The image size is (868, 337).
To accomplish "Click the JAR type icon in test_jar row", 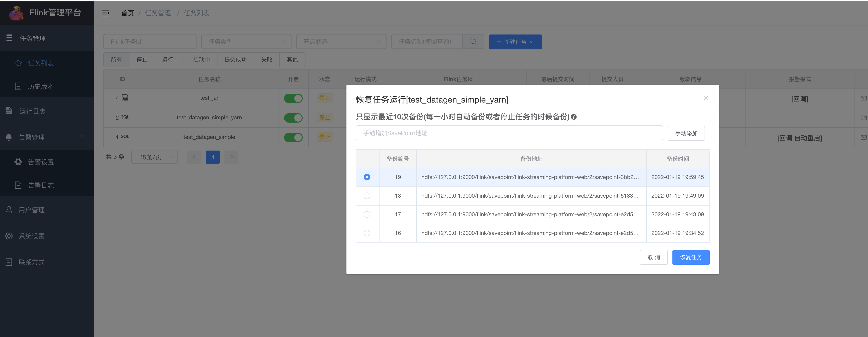I will point(125,97).
